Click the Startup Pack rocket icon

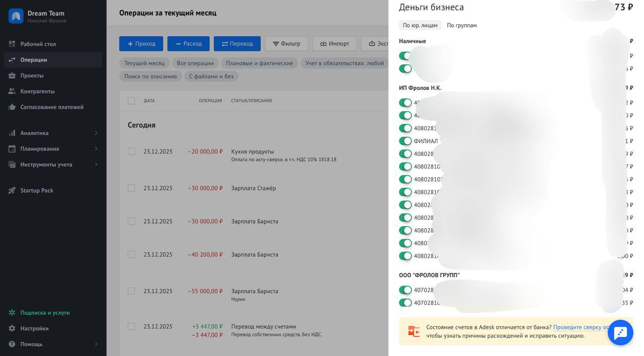(x=12, y=191)
